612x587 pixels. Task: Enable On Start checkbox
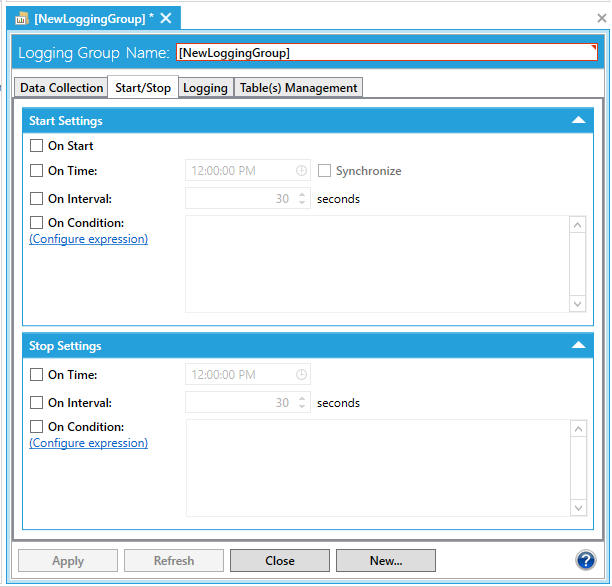[36, 146]
